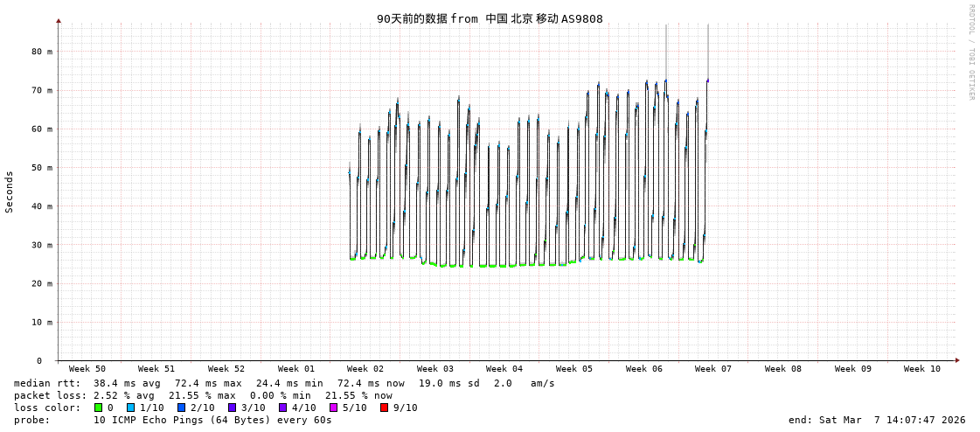Click the rotated Seconds axis label
Screen dimensions: 980x432
point(10,192)
